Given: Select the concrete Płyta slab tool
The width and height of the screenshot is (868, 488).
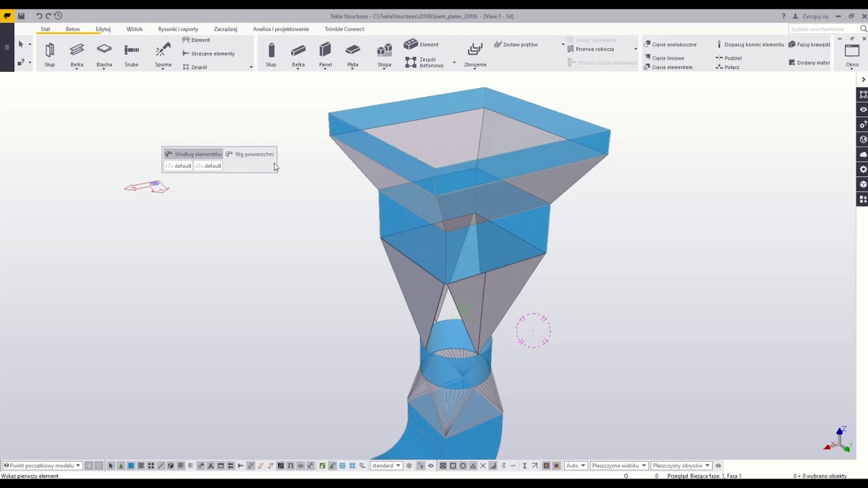Looking at the screenshot, I should click(x=353, y=54).
